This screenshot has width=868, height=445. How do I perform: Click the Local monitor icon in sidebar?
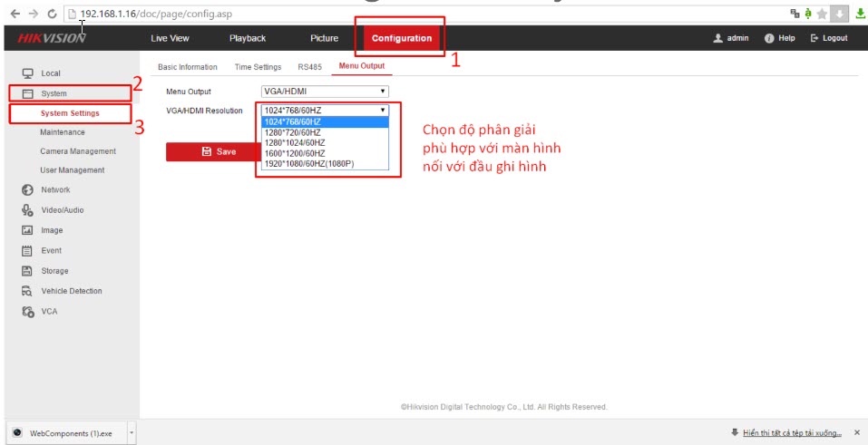[27, 73]
